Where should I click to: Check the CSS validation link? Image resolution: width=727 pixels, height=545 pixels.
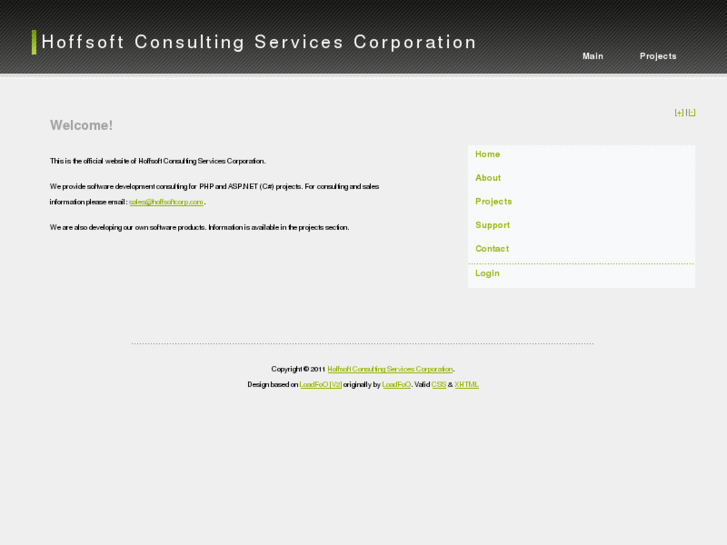click(x=439, y=385)
